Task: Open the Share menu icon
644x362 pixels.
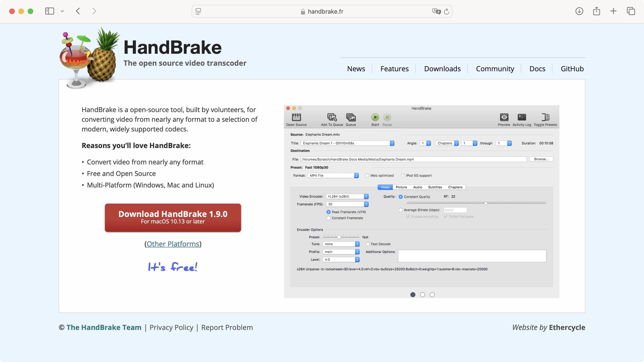Action: coord(596,11)
